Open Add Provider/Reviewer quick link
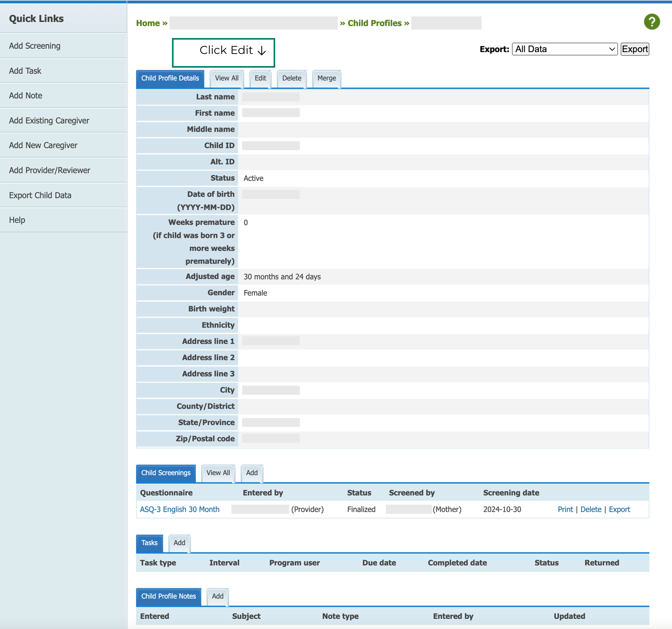The image size is (672, 629). point(63,170)
